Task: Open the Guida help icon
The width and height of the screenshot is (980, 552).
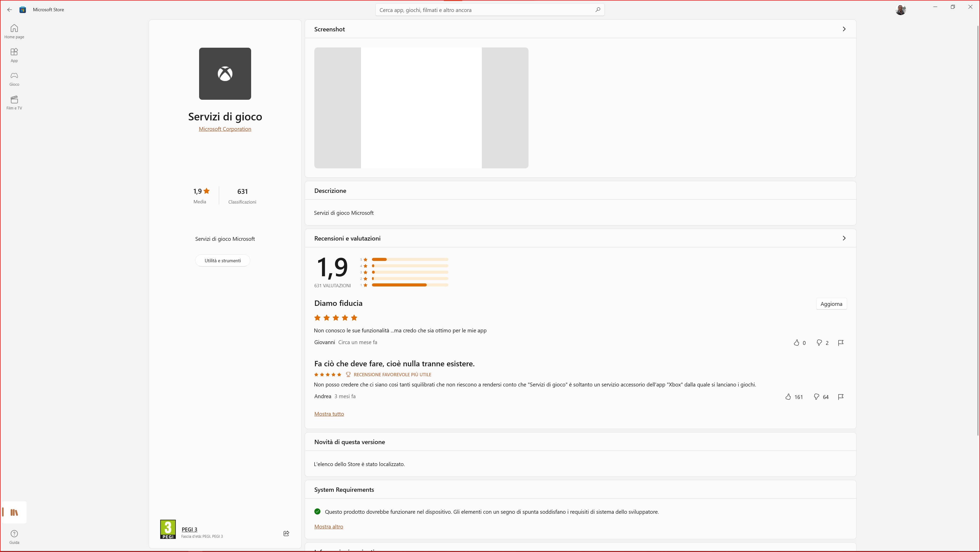Action: 14,537
